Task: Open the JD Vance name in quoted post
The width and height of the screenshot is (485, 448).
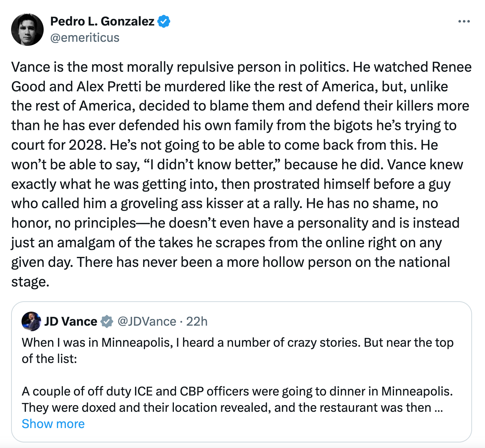Action: (71, 321)
